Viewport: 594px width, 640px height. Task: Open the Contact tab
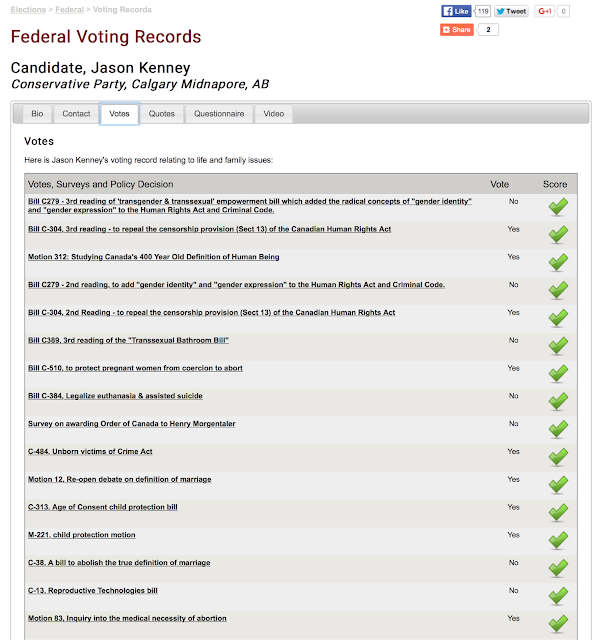point(76,114)
